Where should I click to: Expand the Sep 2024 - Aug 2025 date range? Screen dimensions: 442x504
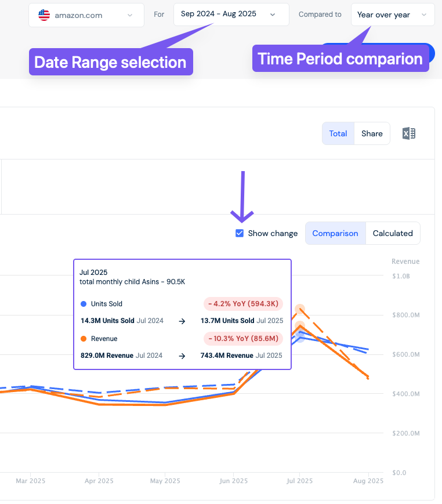[x=231, y=14]
